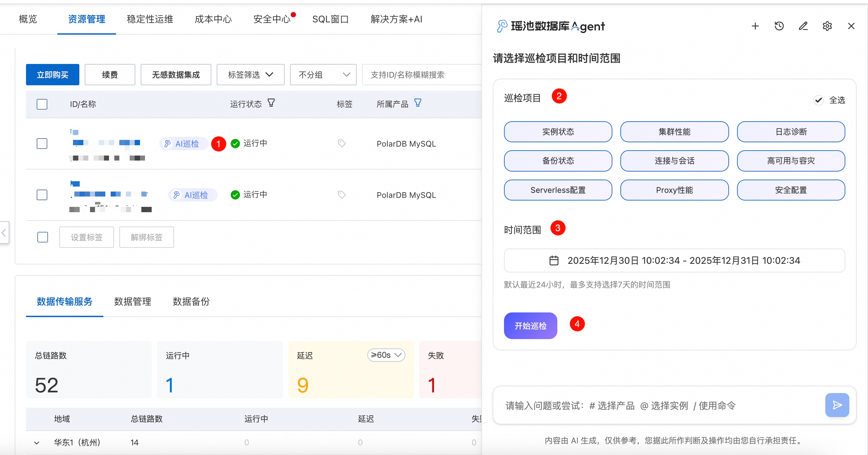868x455 pixels.
Task: Open the ≥60s delay threshold dropdown
Action: [386, 355]
